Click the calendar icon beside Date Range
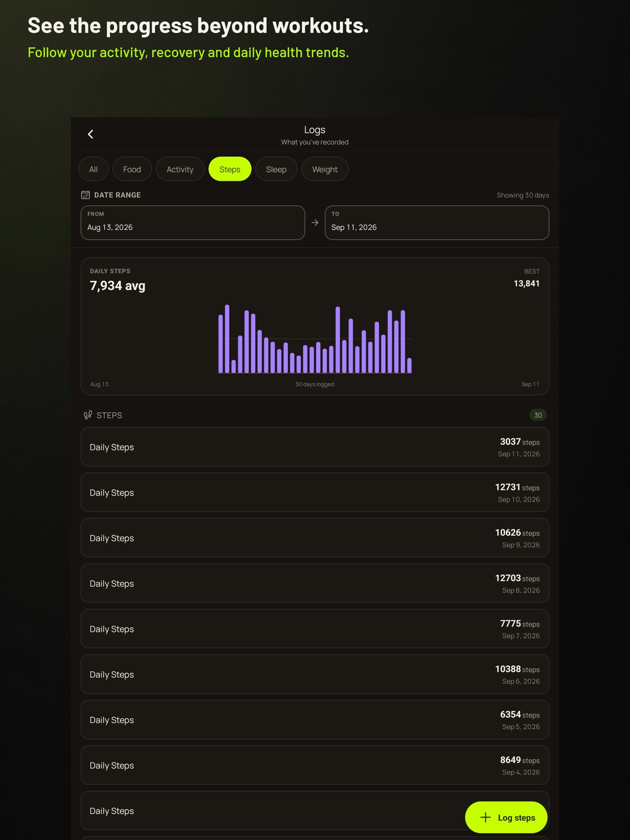The width and height of the screenshot is (630, 840). click(x=85, y=195)
